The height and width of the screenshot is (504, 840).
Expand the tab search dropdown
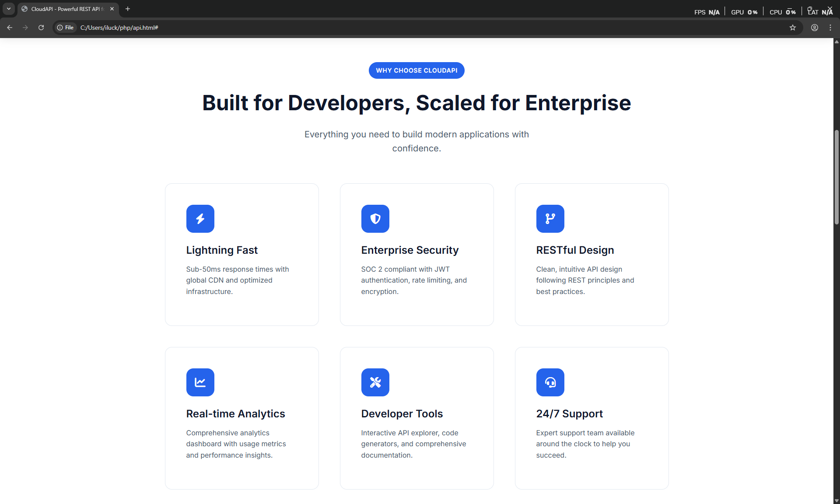[8, 9]
